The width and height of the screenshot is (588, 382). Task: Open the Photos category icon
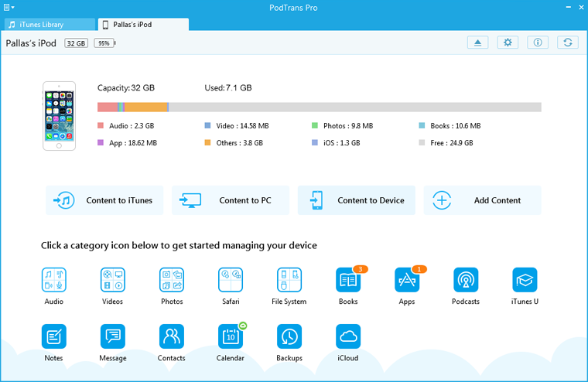tap(172, 279)
